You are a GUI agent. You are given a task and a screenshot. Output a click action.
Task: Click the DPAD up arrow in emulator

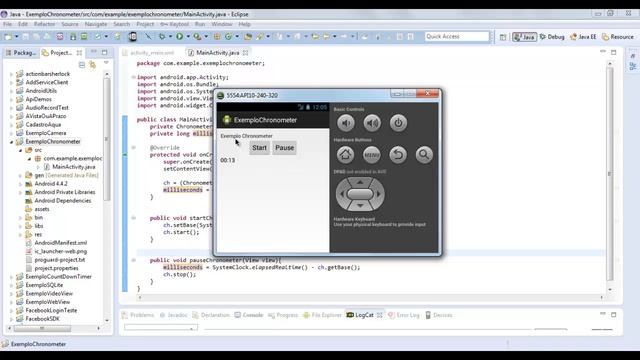[x=360, y=182]
